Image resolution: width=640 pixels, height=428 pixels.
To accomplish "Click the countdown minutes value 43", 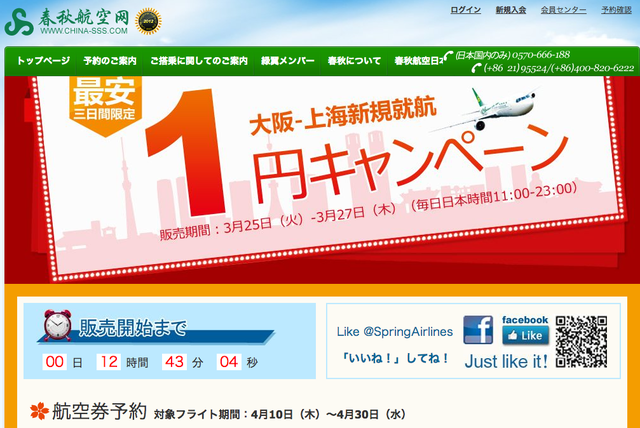I will tap(174, 362).
